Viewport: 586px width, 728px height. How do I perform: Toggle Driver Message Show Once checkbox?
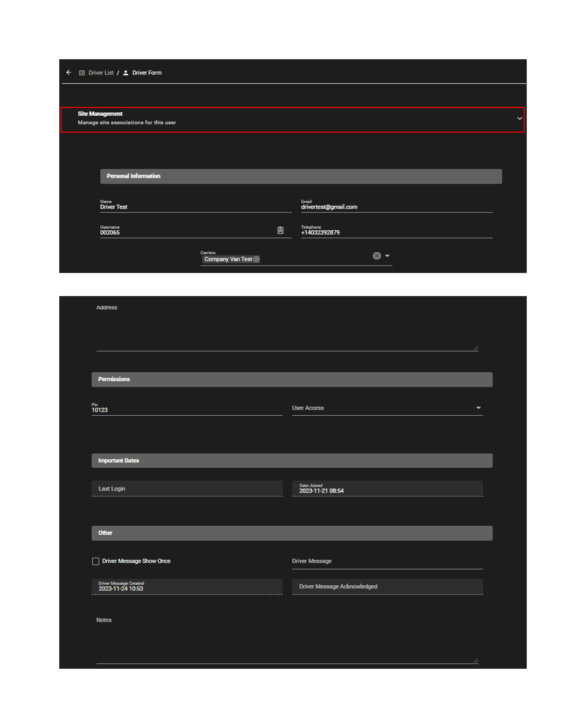[x=96, y=561]
